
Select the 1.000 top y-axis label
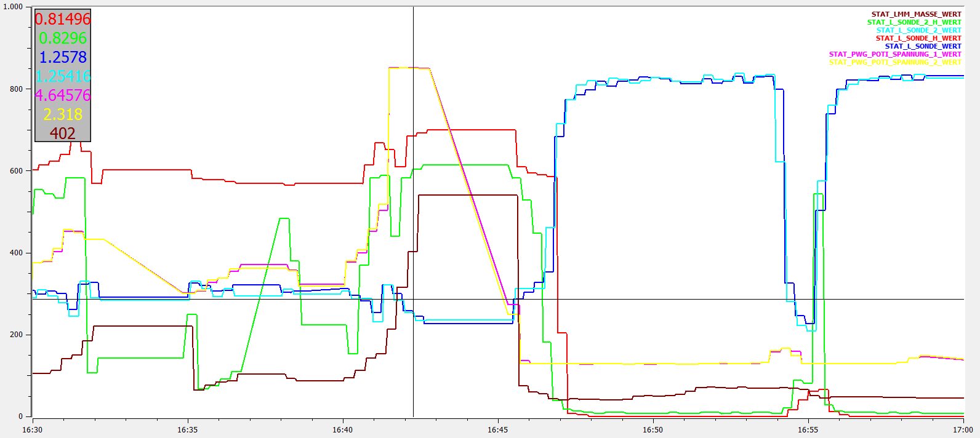pos(14,7)
